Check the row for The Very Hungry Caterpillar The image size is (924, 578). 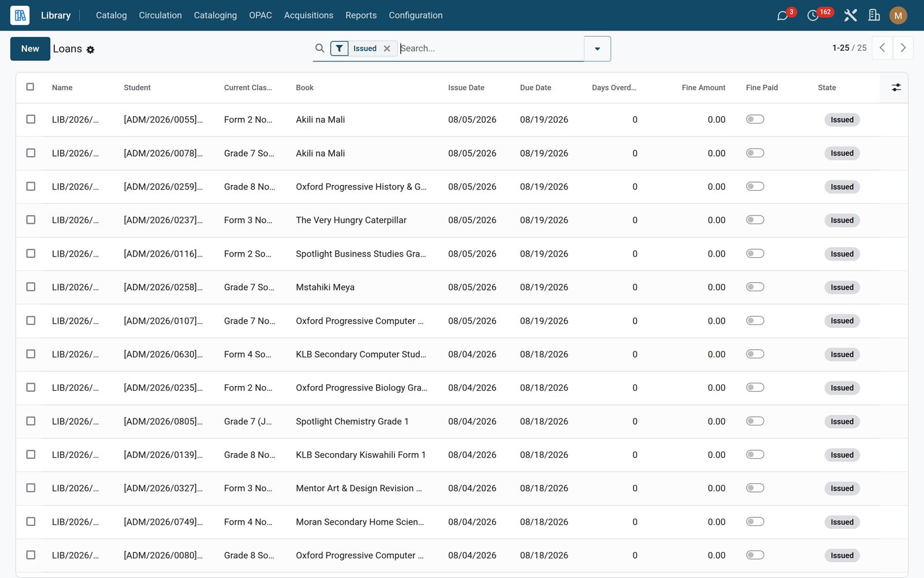(31, 220)
